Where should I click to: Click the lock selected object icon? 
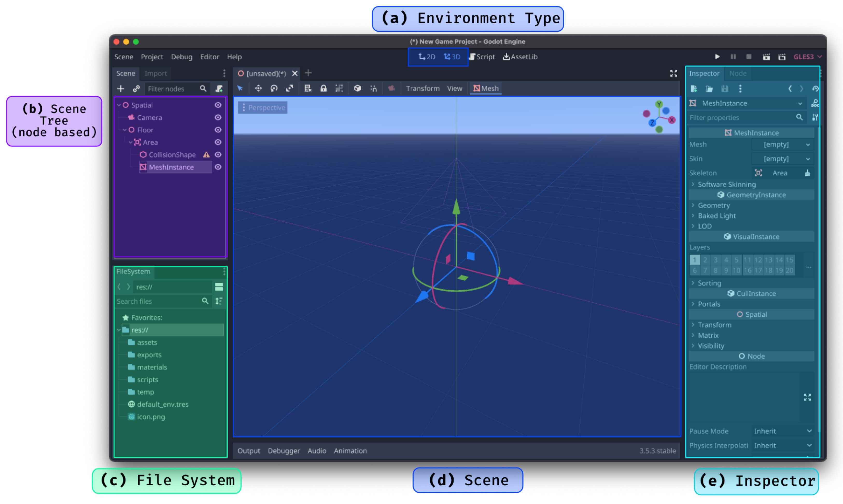323,89
